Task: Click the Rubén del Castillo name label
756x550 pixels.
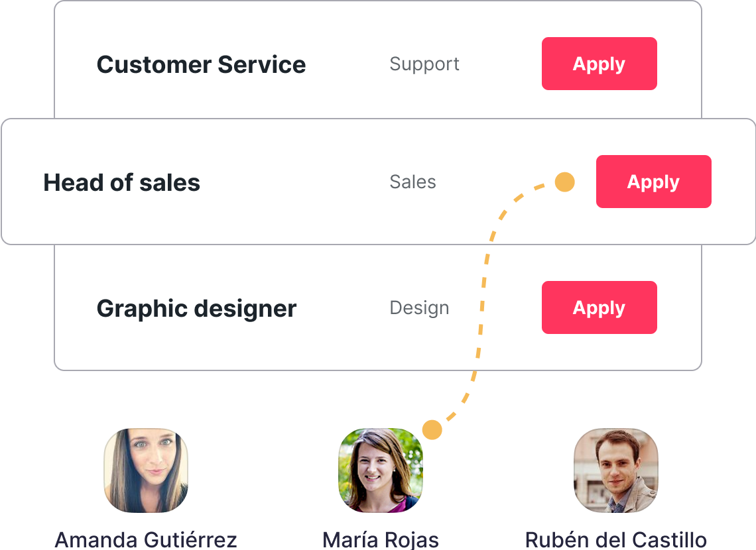Action: 615,539
